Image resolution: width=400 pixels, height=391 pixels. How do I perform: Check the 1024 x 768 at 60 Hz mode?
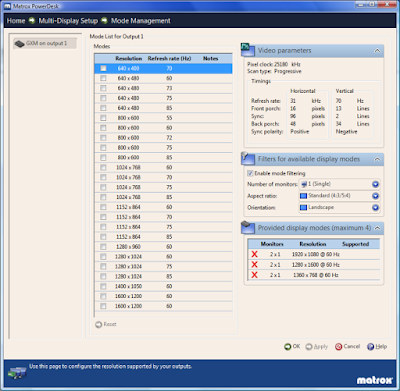coord(103,167)
